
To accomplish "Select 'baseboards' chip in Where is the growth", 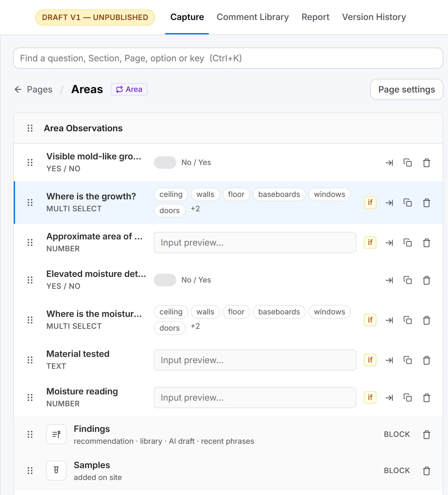I will click(x=279, y=194).
